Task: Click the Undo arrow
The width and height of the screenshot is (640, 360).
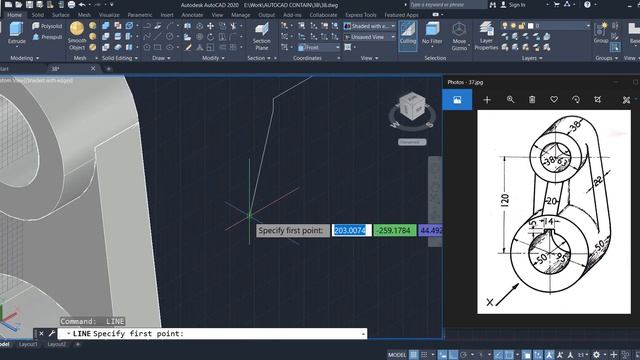Action: [82, 4]
